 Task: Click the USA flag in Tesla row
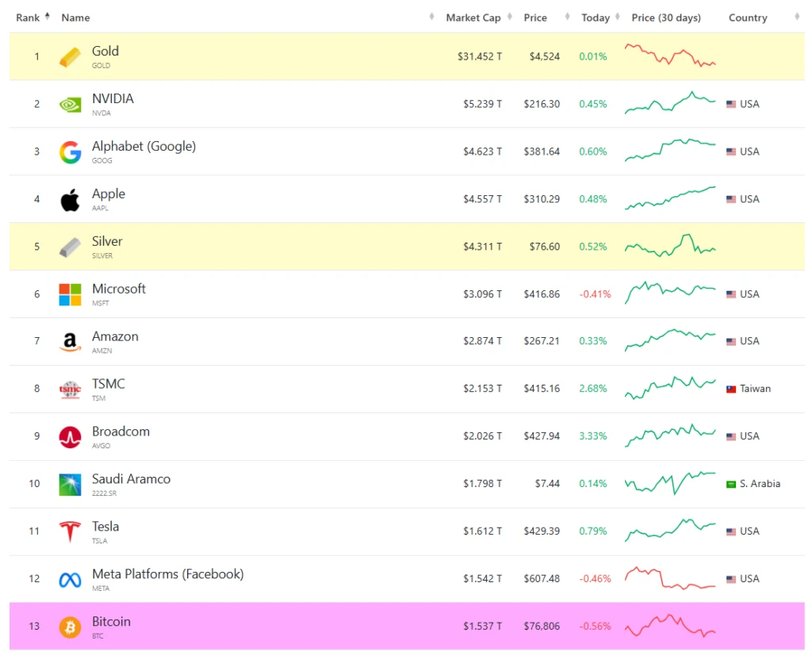pos(730,531)
